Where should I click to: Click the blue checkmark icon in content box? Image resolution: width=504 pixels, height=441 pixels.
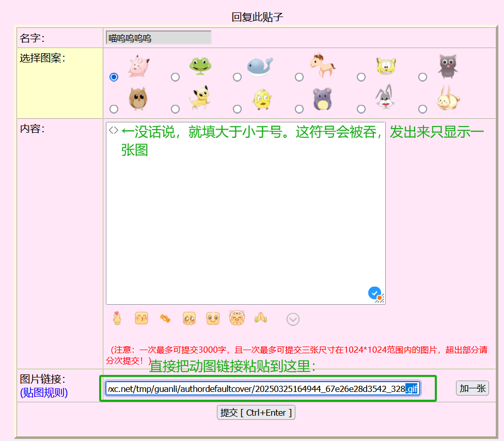(x=374, y=293)
